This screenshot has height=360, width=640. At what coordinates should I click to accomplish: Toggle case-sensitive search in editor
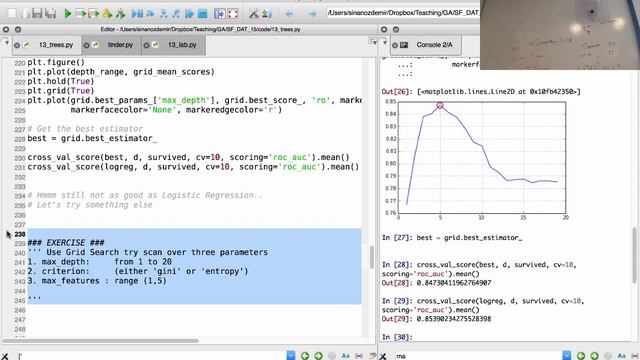[345, 356]
